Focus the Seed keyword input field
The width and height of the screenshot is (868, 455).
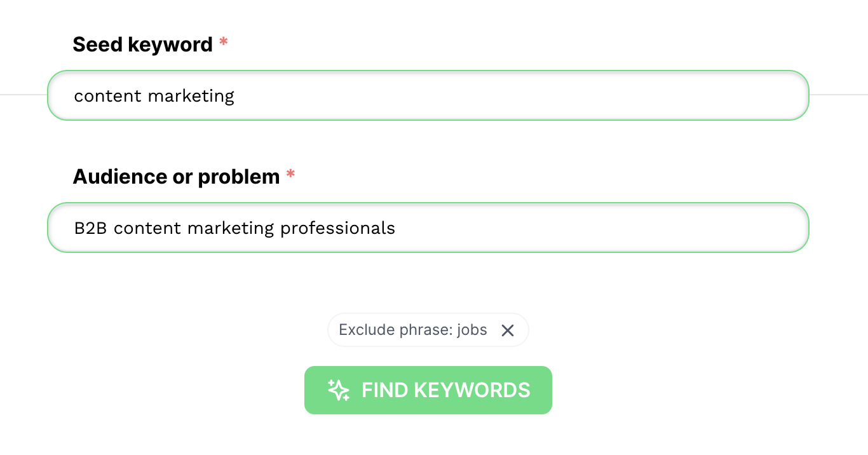coord(428,95)
